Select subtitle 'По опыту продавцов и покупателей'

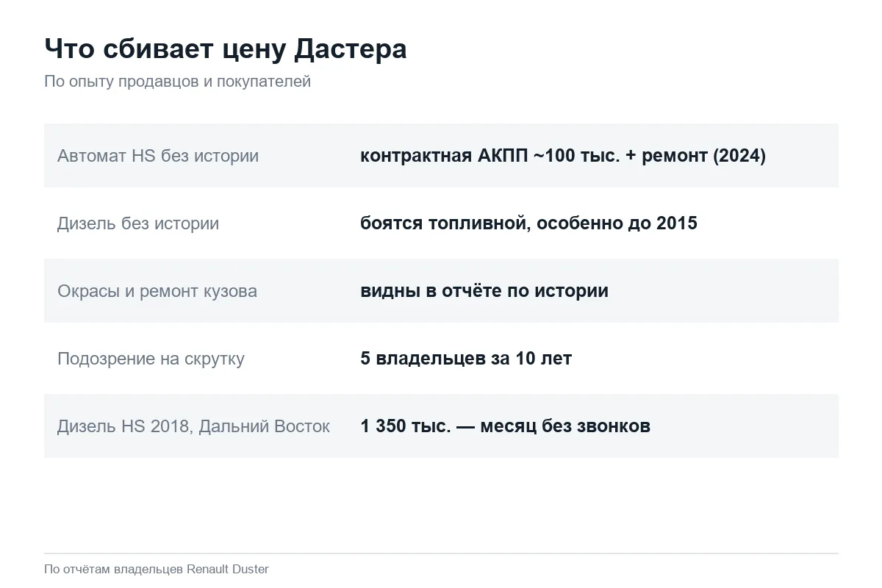point(177,82)
